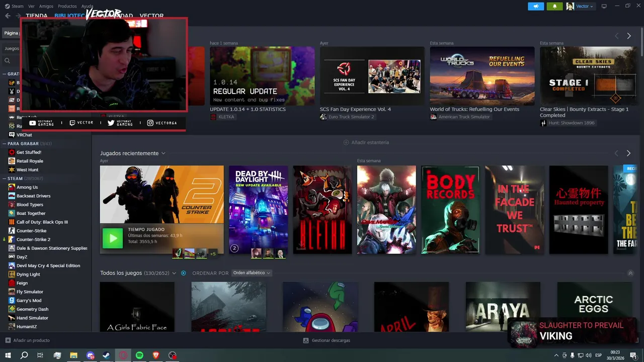Viewport: 644px width, 362px height.
Task: Go back with the navigation arrow
Action: [8, 16]
